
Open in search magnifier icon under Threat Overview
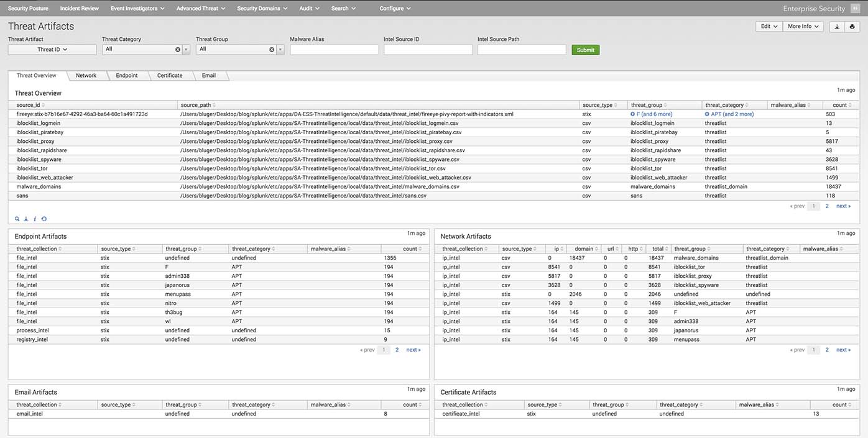(17, 219)
